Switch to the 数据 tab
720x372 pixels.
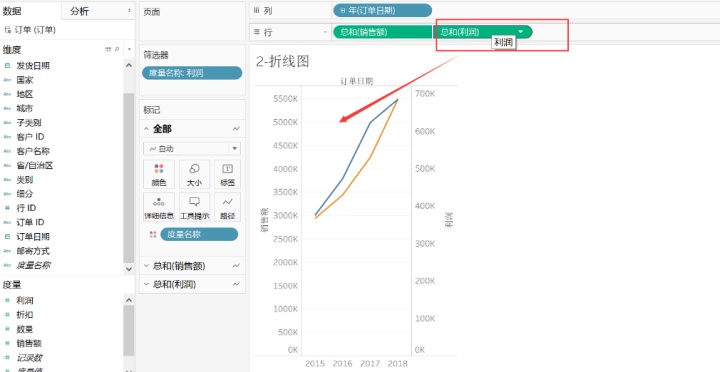pyautogui.click(x=12, y=11)
